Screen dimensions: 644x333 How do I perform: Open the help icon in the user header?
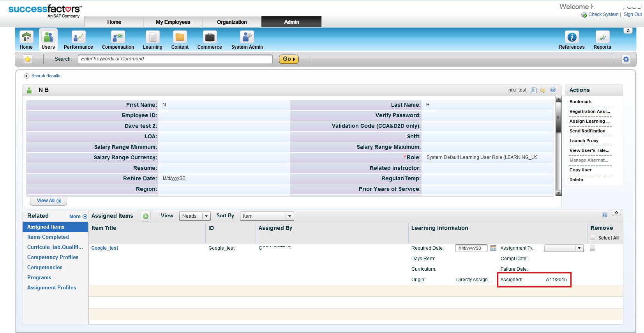(552, 90)
